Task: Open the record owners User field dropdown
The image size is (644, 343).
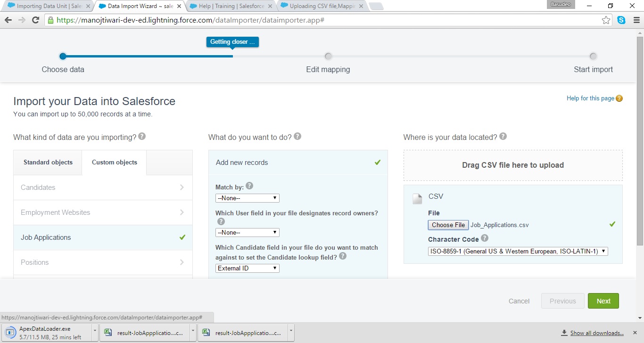Action: 248,233
